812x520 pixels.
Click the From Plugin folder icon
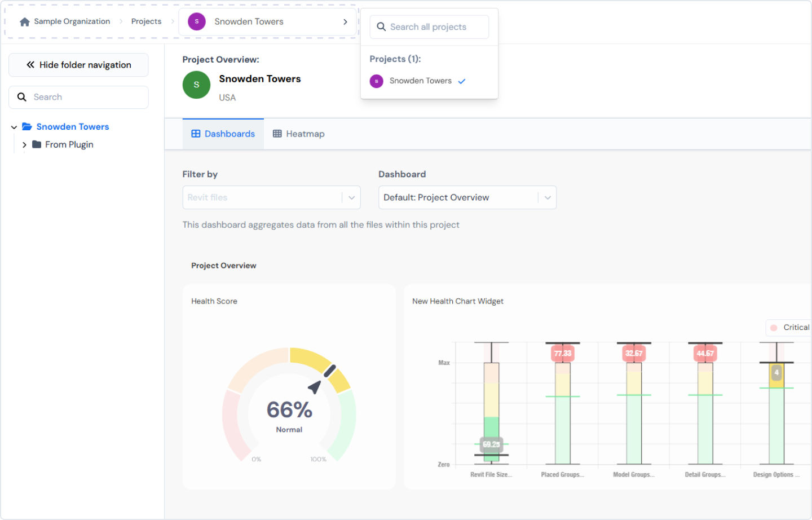tap(37, 144)
